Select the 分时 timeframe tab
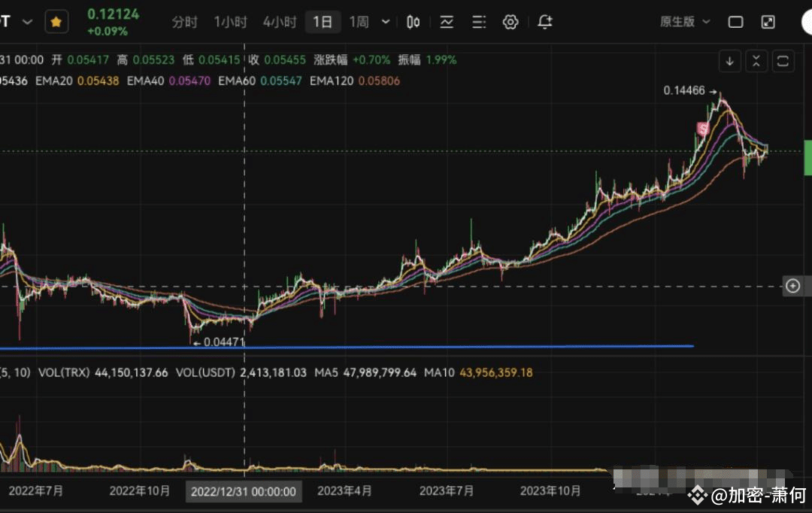The width and height of the screenshot is (812, 513). pos(185,23)
